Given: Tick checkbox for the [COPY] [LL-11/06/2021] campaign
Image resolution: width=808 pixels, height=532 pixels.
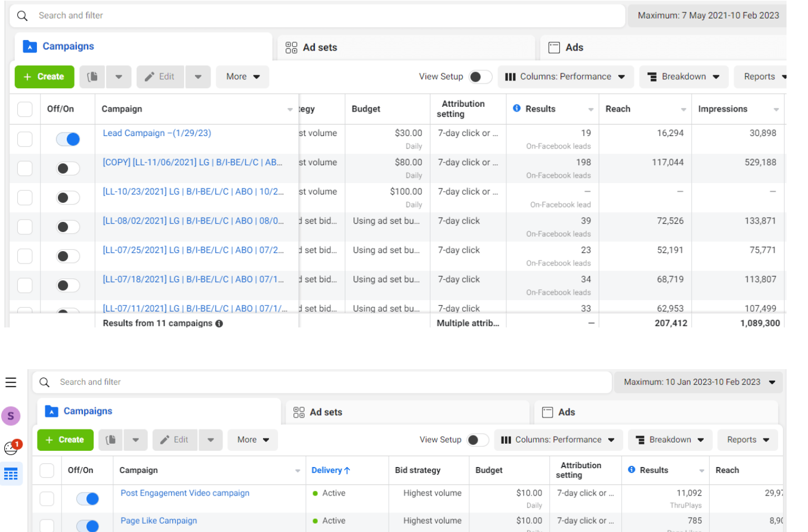Looking at the screenshot, I should 24,169.
